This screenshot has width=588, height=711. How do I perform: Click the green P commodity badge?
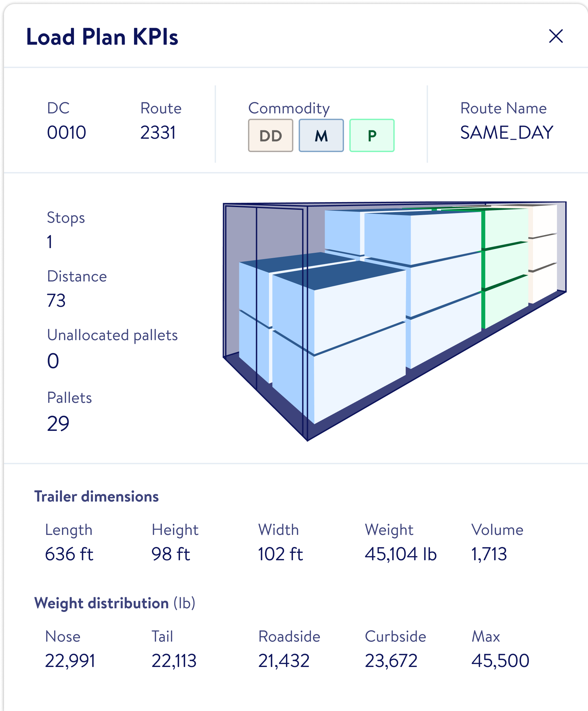point(372,135)
